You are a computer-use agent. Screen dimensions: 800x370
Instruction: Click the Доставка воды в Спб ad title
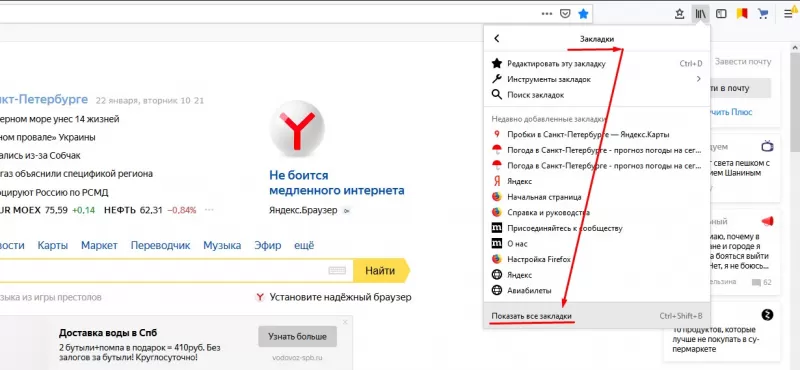pos(108,333)
